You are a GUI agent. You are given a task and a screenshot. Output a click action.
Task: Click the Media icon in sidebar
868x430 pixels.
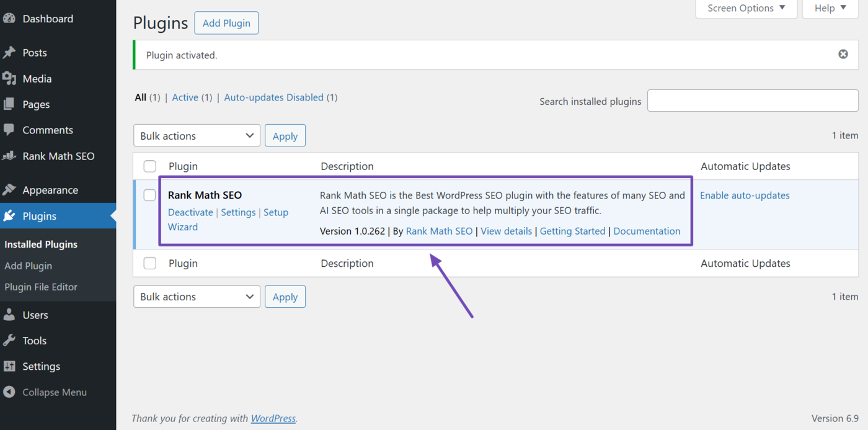pyautogui.click(x=9, y=79)
